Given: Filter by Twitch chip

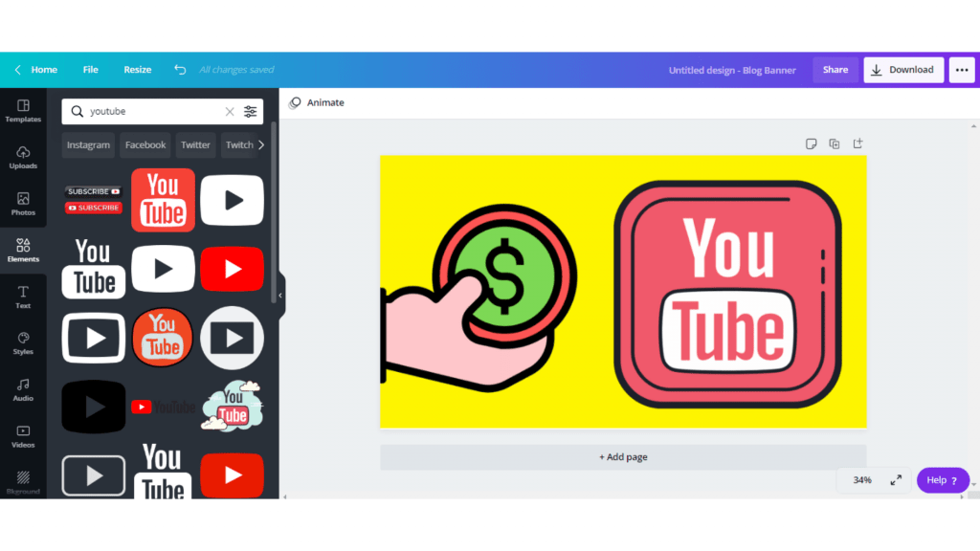Looking at the screenshot, I should coord(238,145).
